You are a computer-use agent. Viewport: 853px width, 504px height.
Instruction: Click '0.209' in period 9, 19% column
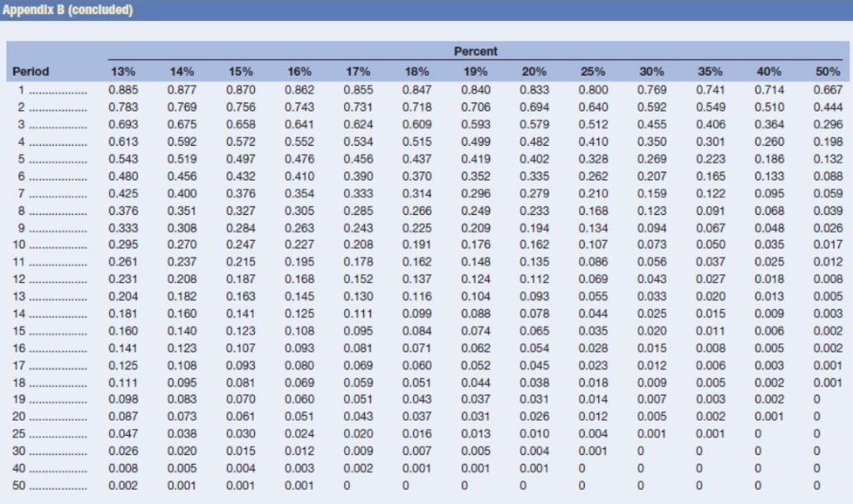tap(476, 228)
